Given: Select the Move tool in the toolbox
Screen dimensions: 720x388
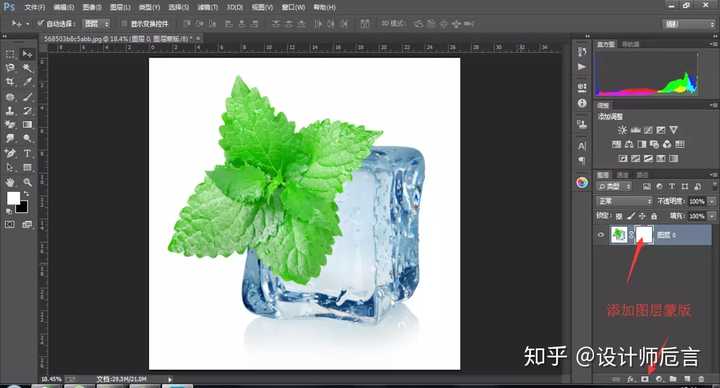Looking at the screenshot, I should point(27,54).
